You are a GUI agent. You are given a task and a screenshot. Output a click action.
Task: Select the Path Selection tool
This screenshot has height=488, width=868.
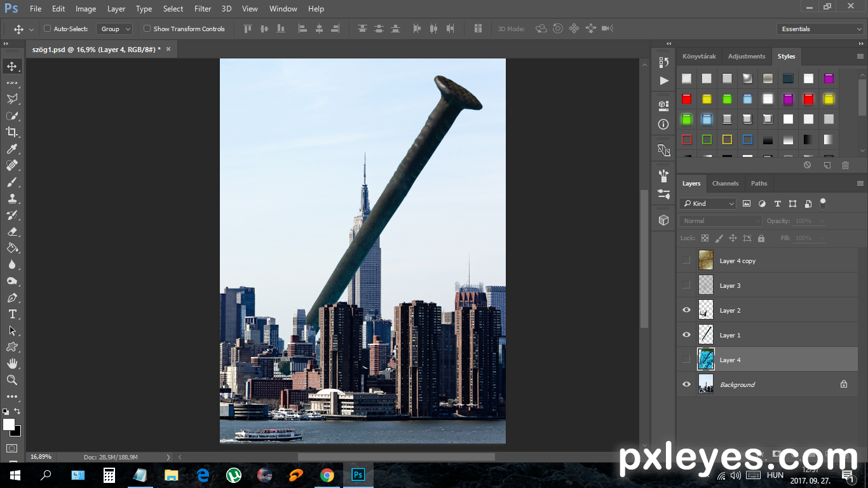(x=11, y=330)
